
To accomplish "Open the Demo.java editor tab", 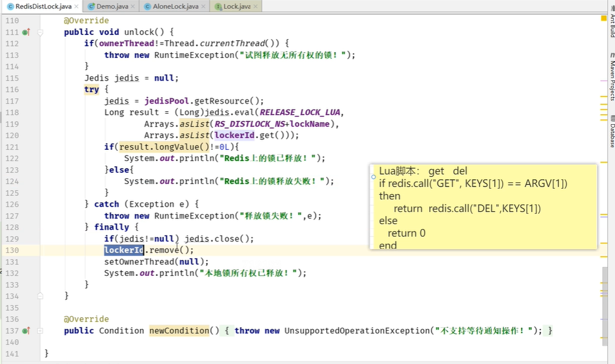I will pos(112,7).
